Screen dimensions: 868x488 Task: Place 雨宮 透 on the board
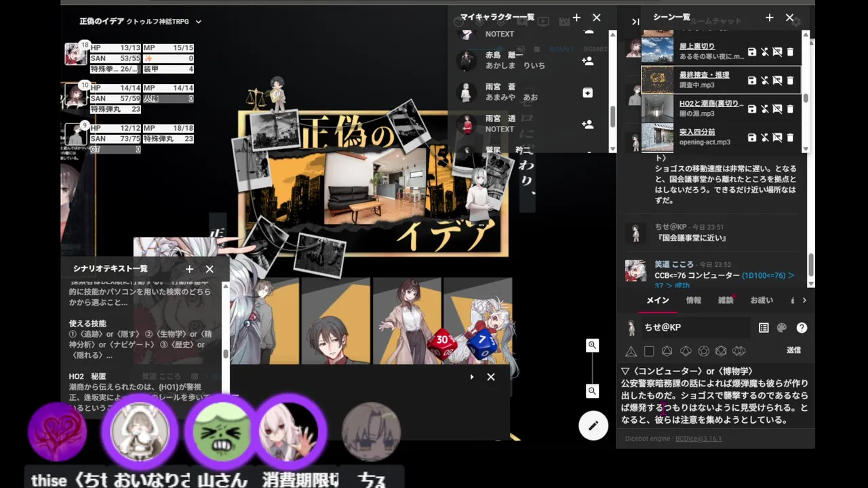(588, 124)
